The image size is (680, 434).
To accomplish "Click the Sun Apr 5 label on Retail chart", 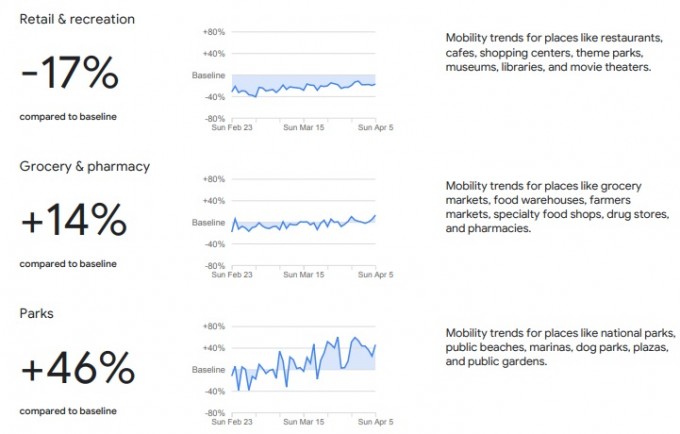I will 376,127.
